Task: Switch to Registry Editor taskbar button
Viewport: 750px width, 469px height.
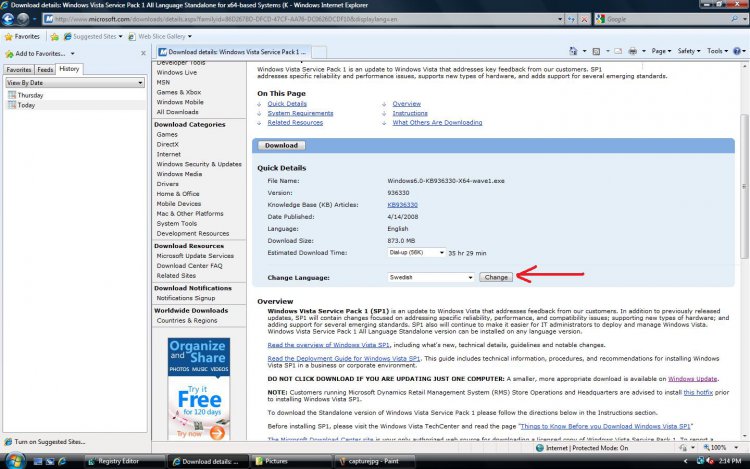Action: click(124, 461)
